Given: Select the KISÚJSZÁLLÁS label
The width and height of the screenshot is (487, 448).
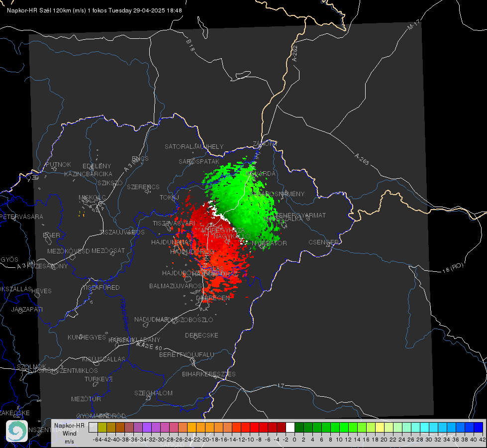Looking at the screenshot, I should (x=104, y=359).
